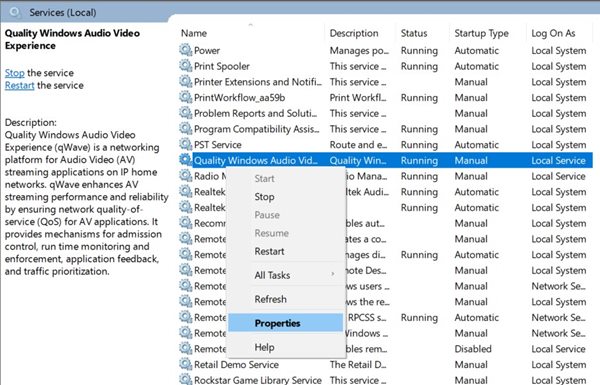Click the Services (Local) header icon
Viewport: 600px width, 385px height.
point(15,12)
